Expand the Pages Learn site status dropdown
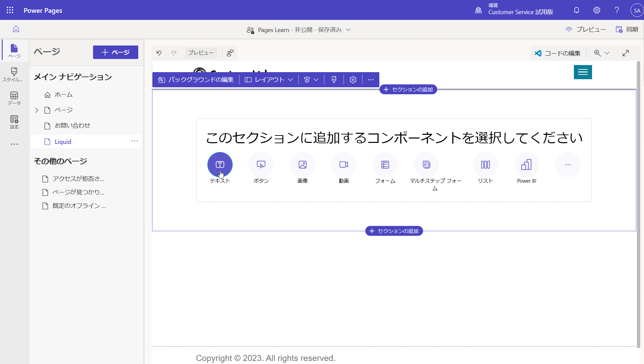The width and height of the screenshot is (644, 364). click(x=348, y=30)
